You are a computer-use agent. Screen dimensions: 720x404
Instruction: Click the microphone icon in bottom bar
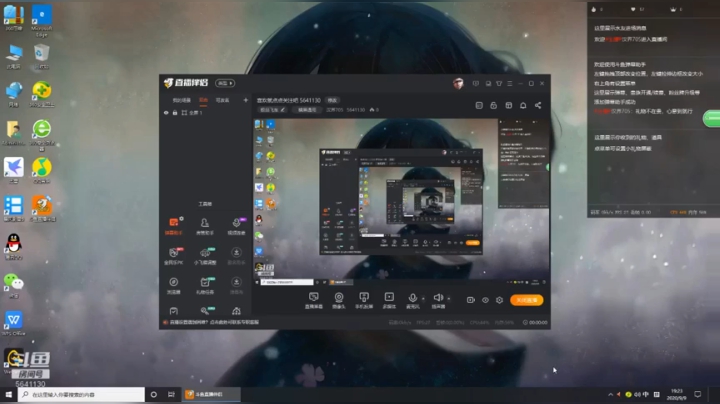coord(412,300)
